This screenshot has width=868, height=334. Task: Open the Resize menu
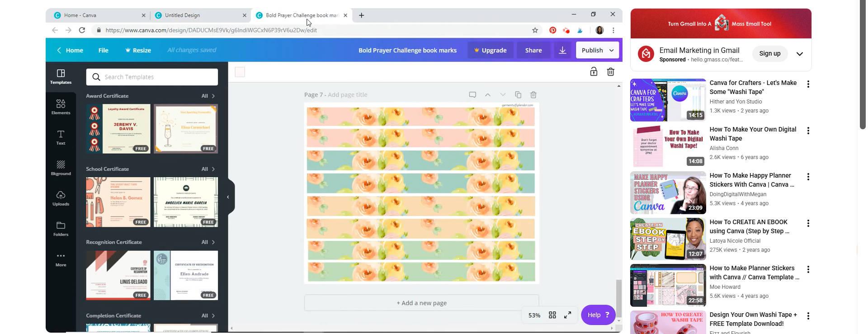click(x=138, y=50)
